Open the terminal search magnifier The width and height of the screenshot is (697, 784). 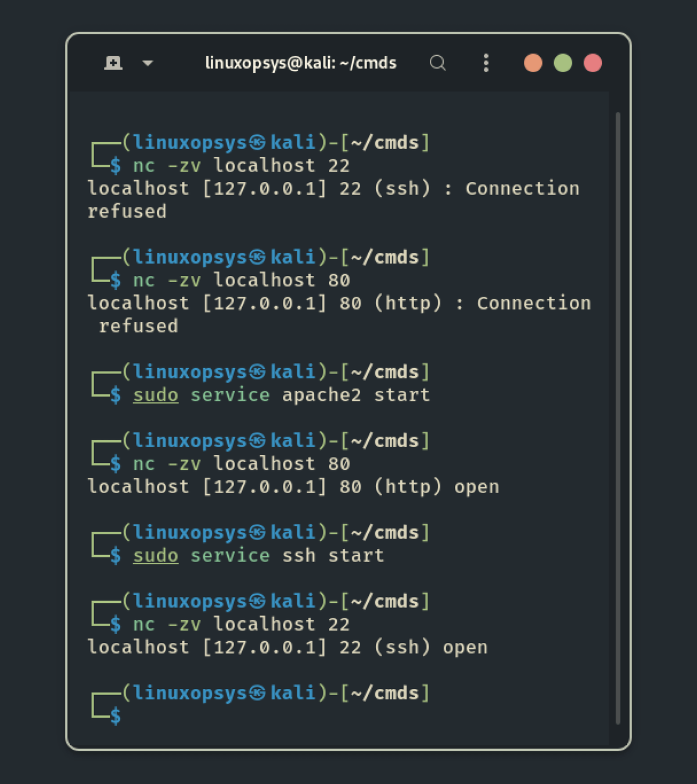click(x=437, y=63)
